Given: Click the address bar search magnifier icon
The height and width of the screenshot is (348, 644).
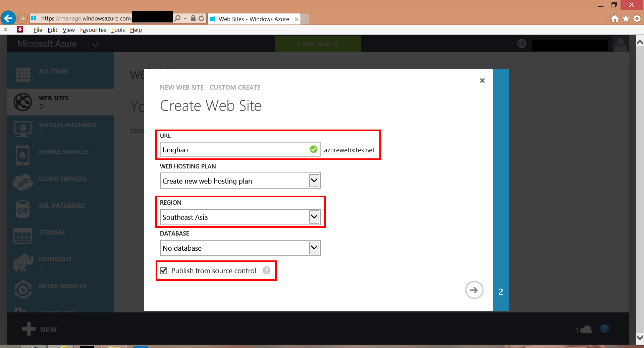Looking at the screenshot, I should 177,18.
